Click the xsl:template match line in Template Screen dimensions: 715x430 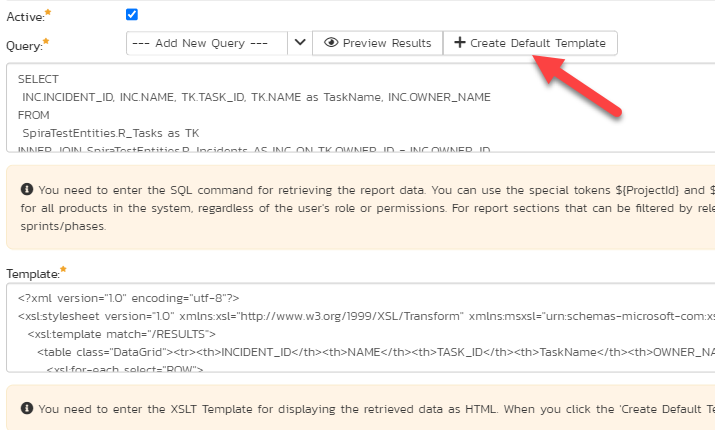[121, 333]
